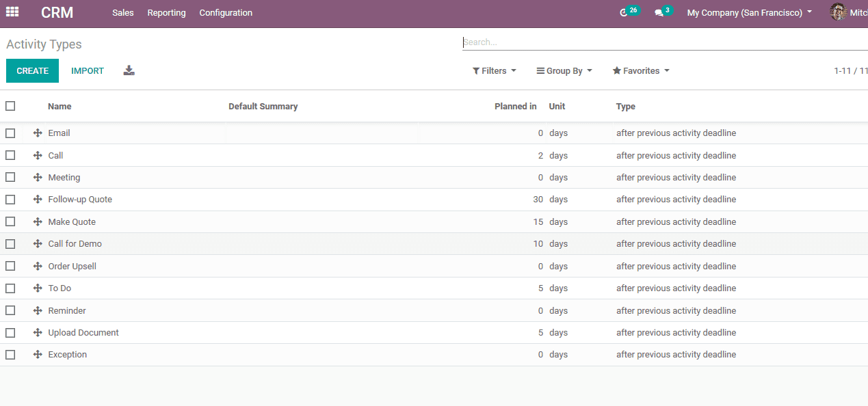The width and height of the screenshot is (868, 406).
Task: Open the Reminder activity type
Action: pos(67,311)
